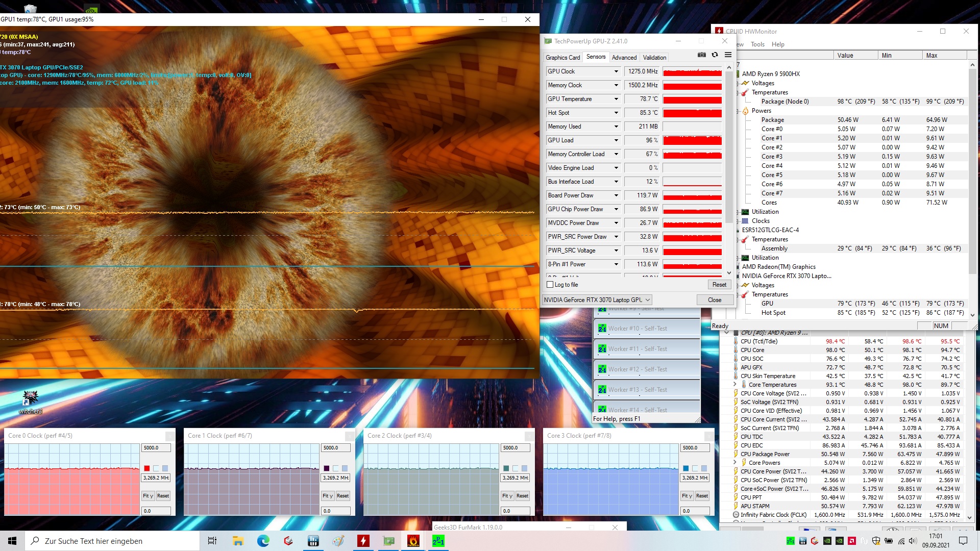
Task: Enable the Log to file checkbox
Action: click(550, 285)
